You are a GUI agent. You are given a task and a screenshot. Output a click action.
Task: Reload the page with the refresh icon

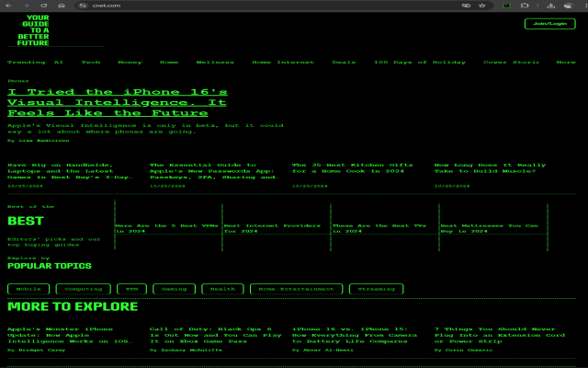(44, 6)
